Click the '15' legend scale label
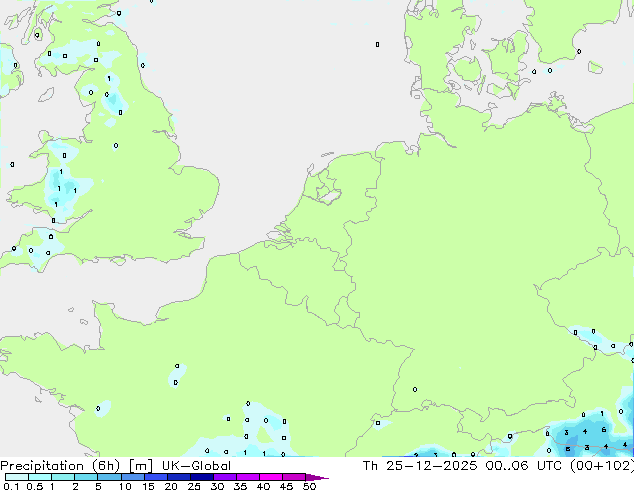Screen dimensions: 634x490 coord(148,486)
